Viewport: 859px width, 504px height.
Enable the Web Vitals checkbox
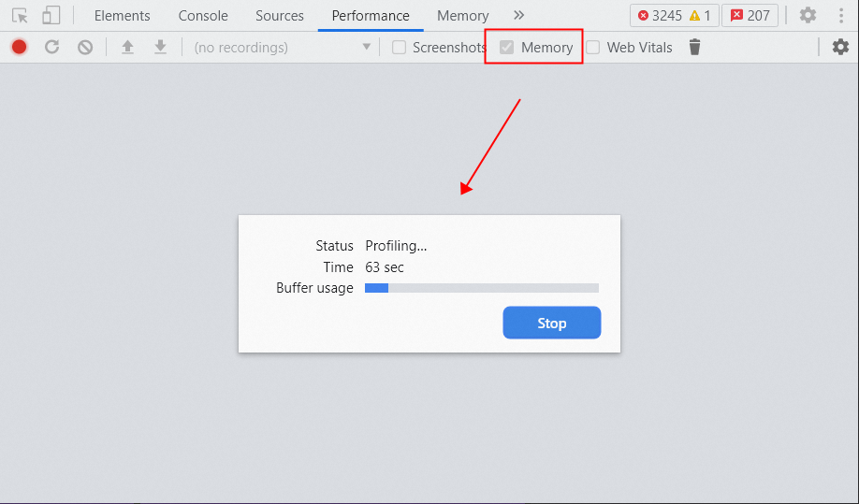[x=592, y=48]
